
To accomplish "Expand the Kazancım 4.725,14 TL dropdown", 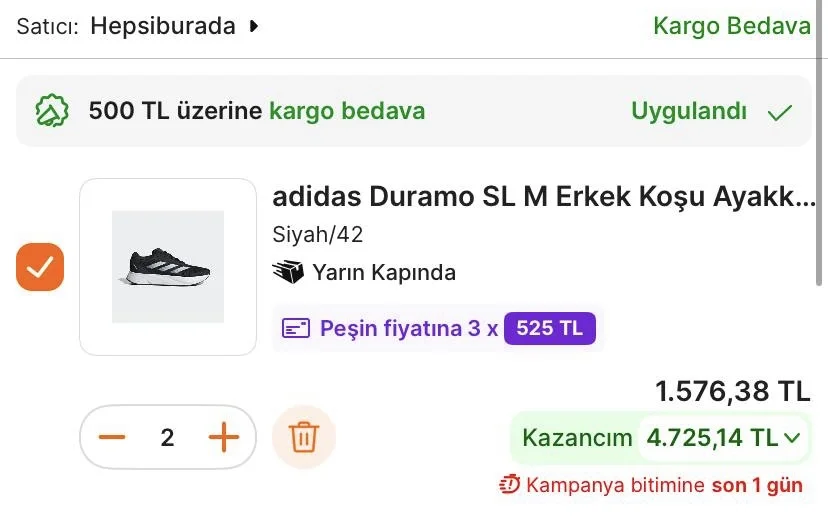I will coord(792,437).
